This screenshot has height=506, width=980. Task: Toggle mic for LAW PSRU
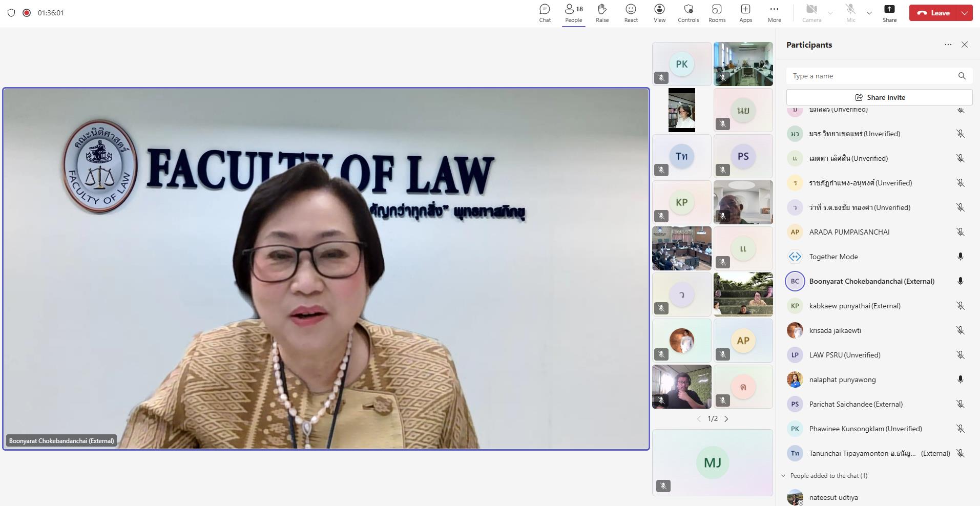pyautogui.click(x=961, y=355)
